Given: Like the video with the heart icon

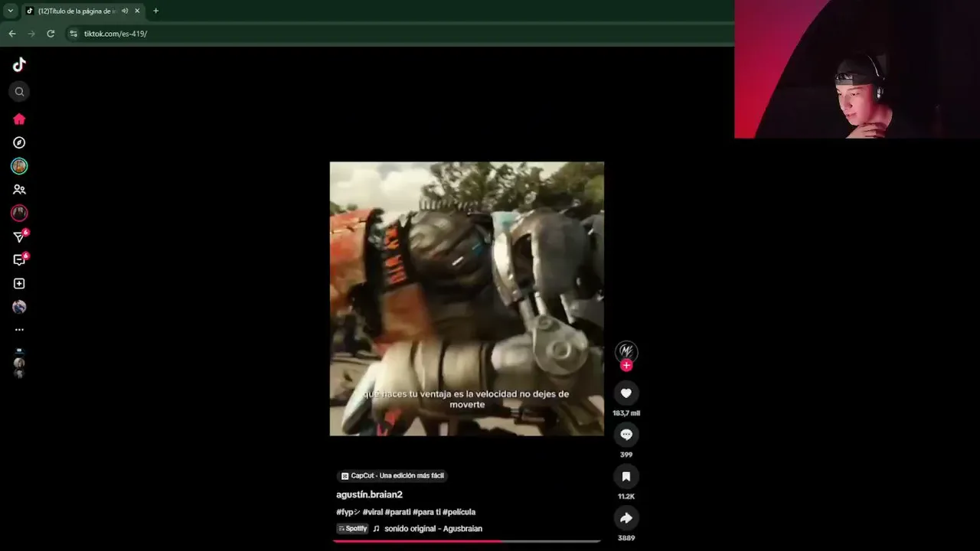Looking at the screenshot, I should point(626,393).
